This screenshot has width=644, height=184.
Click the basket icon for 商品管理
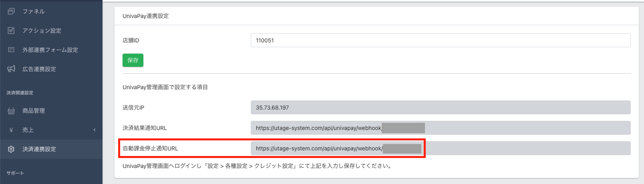point(11,111)
